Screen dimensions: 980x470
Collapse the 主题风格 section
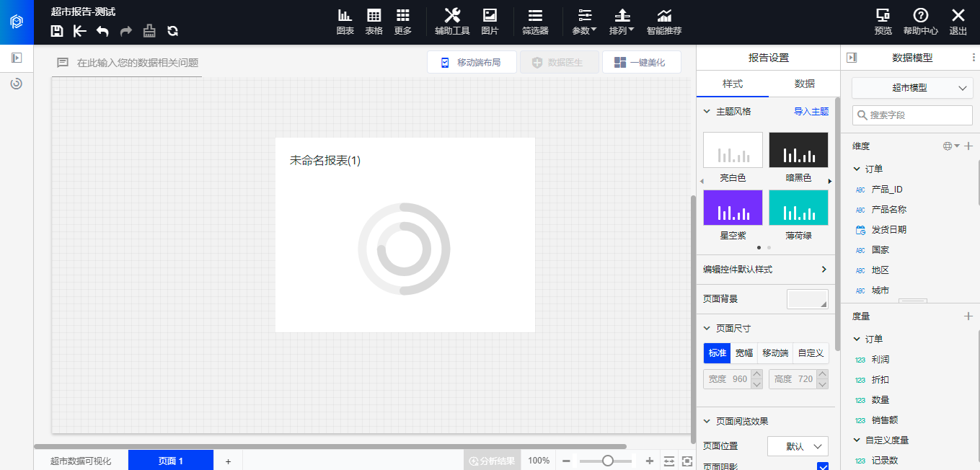(x=707, y=112)
